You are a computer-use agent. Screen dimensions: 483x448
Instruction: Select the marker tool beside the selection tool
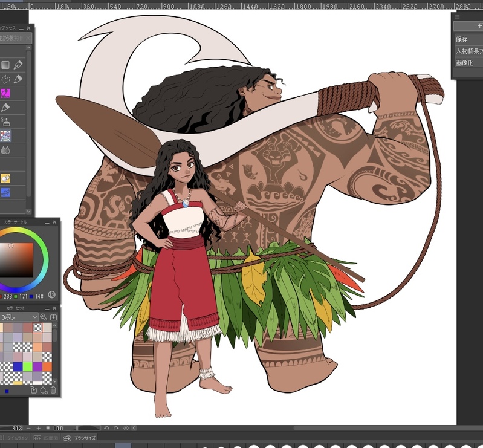[18, 79]
